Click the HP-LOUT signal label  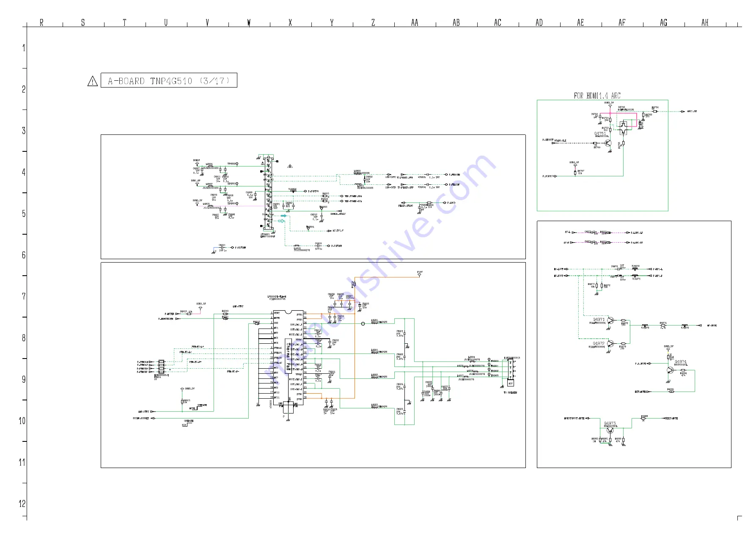coord(559,269)
